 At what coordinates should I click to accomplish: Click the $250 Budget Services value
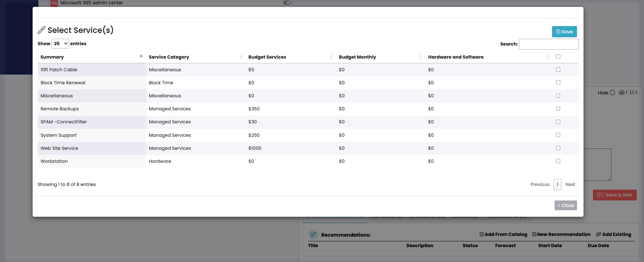[x=254, y=135]
